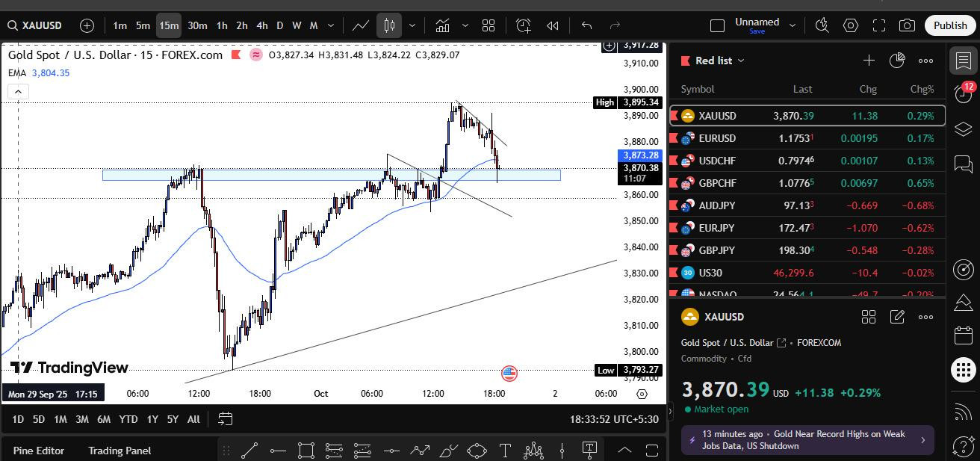
Task: Toggle fullscreen mode icon
Action: click(879, 25)
